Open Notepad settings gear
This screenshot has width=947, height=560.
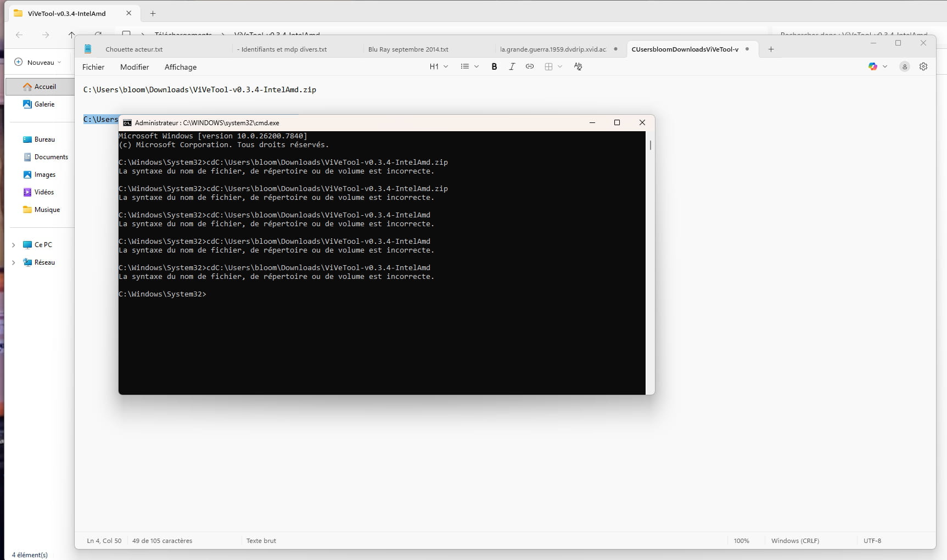tap(923, 66)
